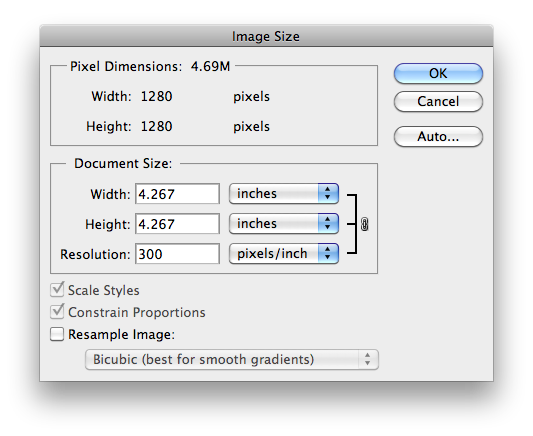Toggle the Constrain Proportions checkbox

pos(57,312)
